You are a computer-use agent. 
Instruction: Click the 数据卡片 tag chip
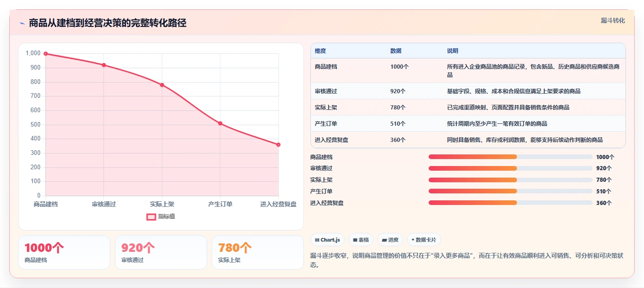424,240
